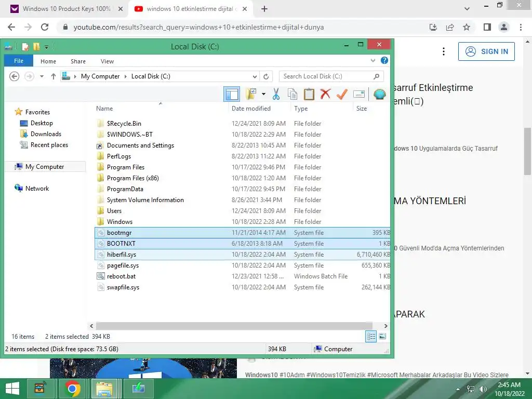Select Downloads in the navigation pane
Screen dimensions: 532x399
click(46, 134)
